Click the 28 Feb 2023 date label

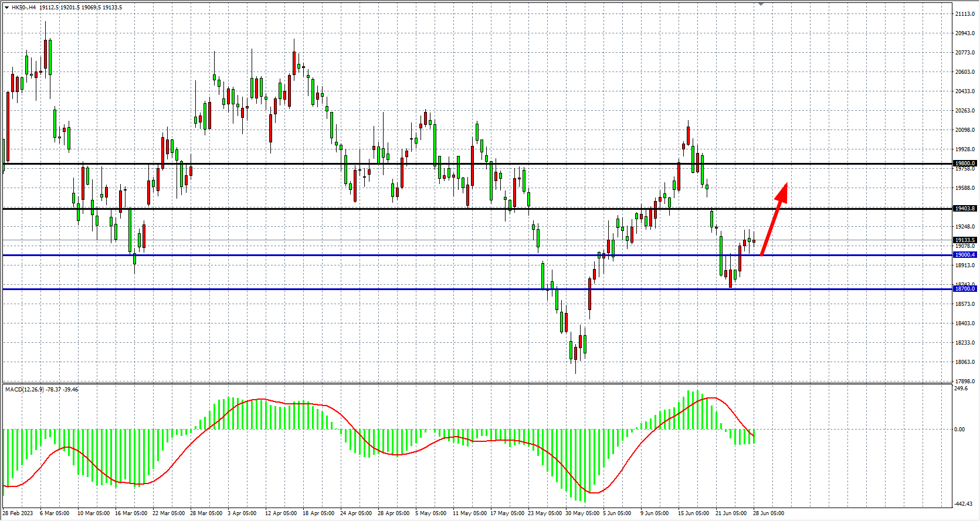[x=18, y=513]
